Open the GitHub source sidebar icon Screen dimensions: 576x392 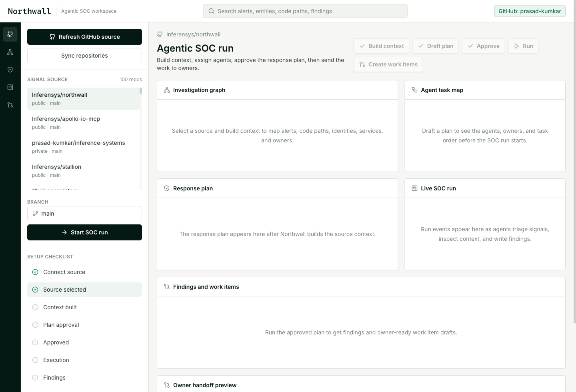[x=10, y=34]
